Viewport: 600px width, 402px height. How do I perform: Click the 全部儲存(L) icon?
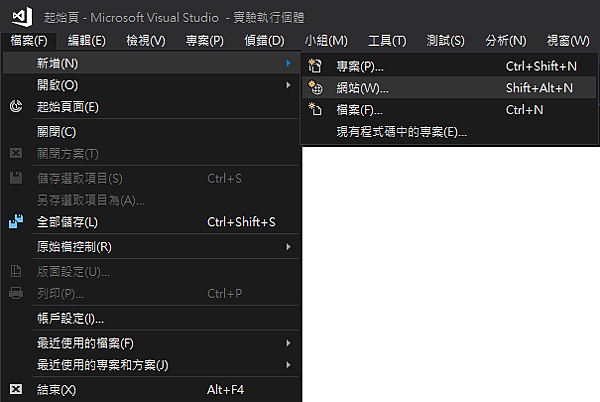click(16, 221)
